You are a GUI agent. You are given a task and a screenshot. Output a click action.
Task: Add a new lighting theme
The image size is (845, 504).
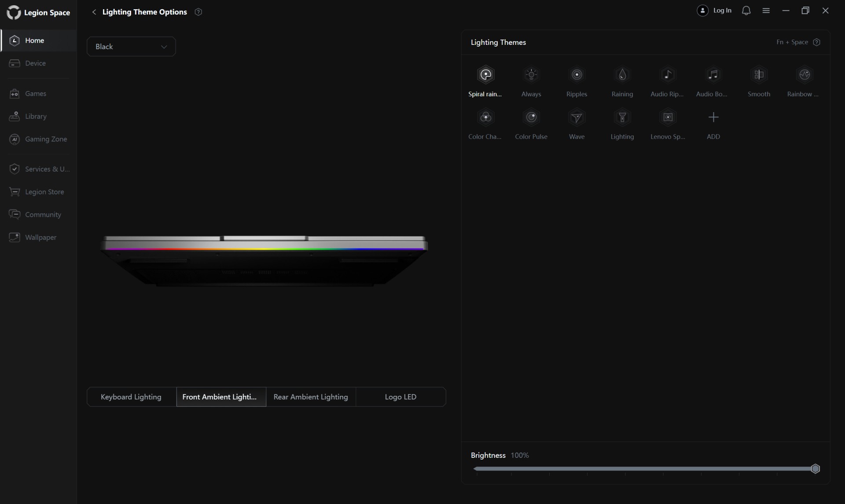click(713, 117)
